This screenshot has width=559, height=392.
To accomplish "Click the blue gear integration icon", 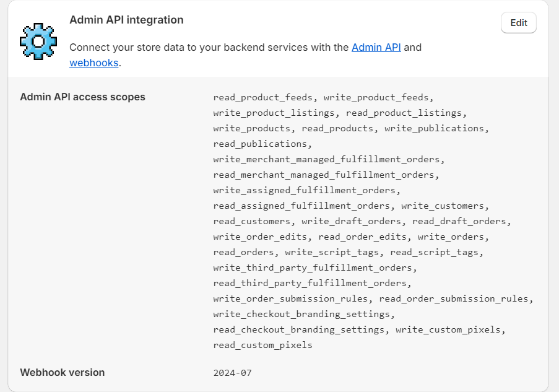I will [38, 41].
